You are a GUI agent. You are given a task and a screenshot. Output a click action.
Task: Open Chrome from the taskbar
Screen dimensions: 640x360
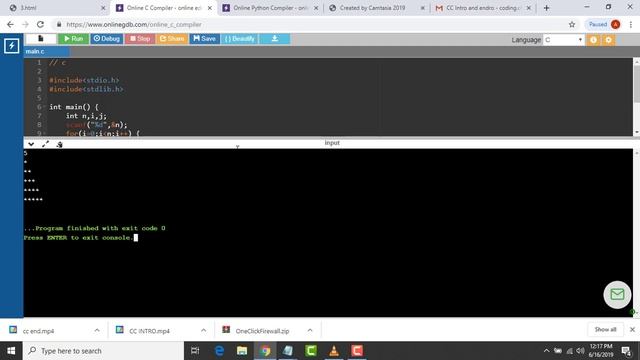click(265, 351)
